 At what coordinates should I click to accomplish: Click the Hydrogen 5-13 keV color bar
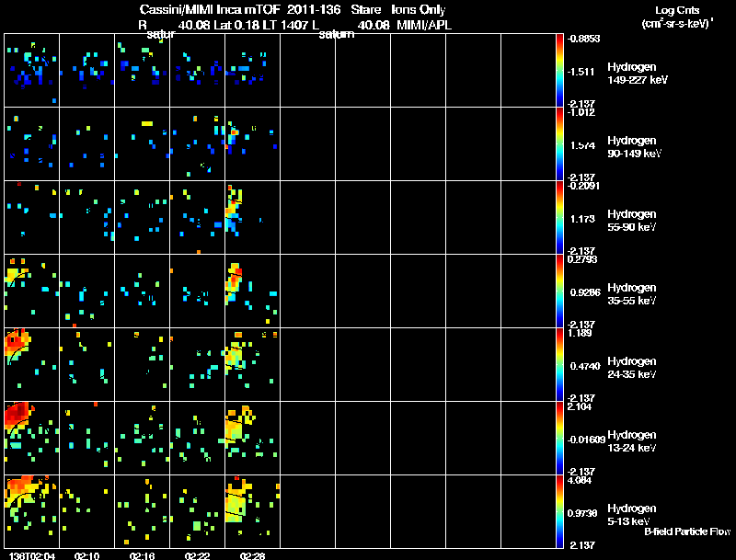(x=559, y=511)
